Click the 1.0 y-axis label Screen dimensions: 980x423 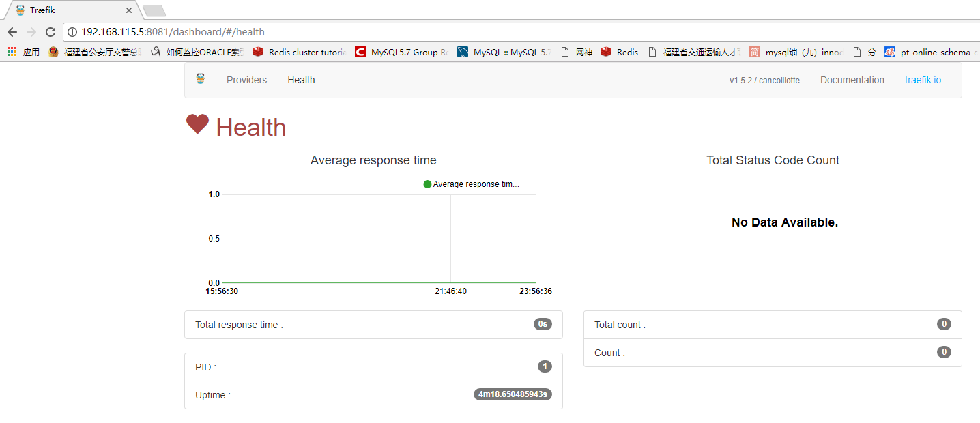(214, 194)
